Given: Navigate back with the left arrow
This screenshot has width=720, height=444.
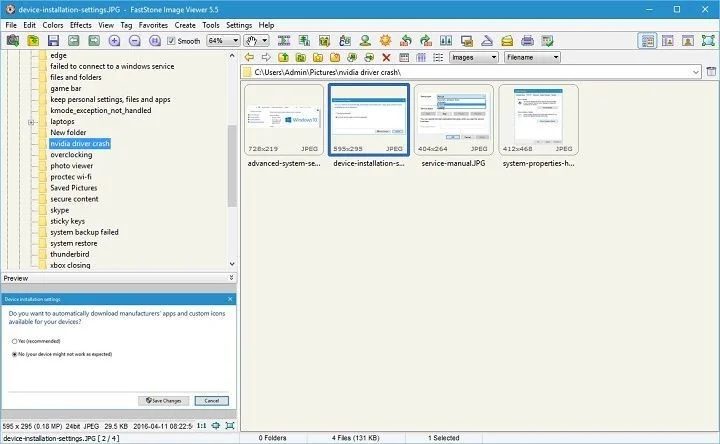Looking at the screenshot, I should tap(249, 57).
